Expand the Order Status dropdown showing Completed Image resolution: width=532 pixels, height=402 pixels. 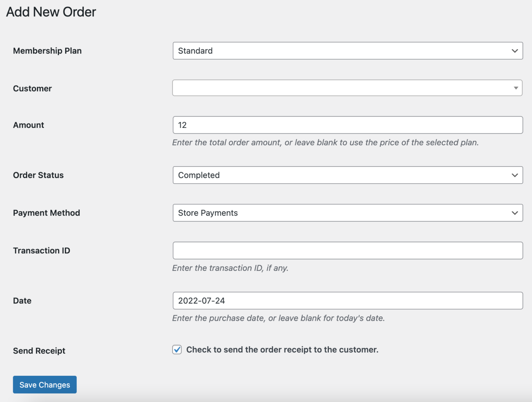click(x=348, y=175)
